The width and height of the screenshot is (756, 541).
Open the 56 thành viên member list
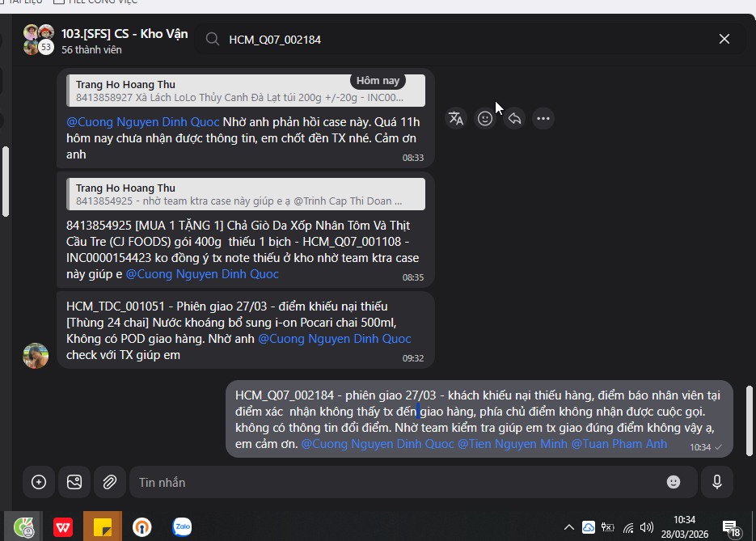tap(91, 49)
